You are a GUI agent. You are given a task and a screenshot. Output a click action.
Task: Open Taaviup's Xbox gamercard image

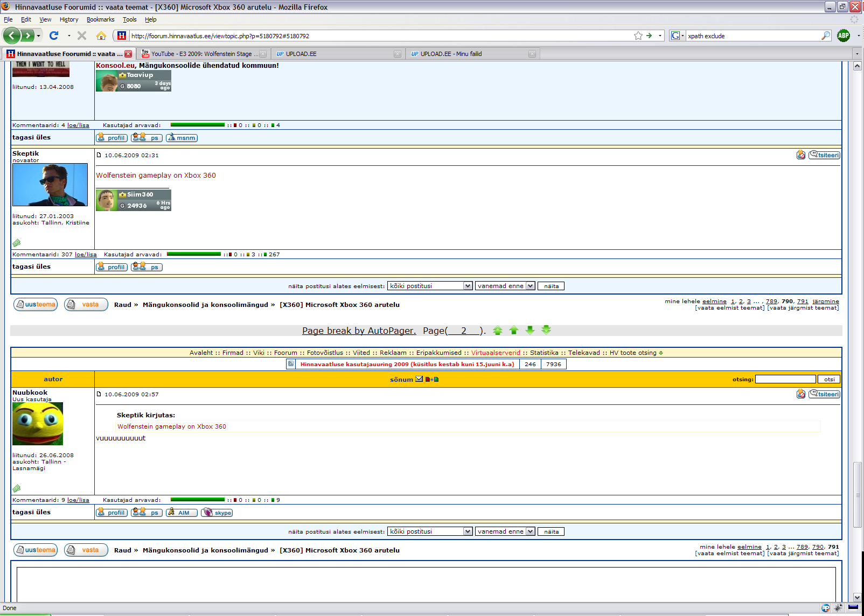(x=134, y=81)
